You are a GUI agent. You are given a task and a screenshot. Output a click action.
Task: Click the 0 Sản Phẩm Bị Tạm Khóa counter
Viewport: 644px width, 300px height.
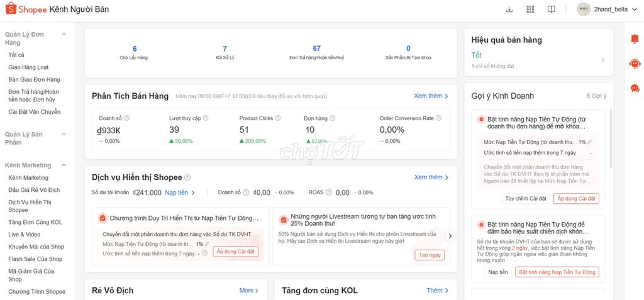[x=408, y=53]
